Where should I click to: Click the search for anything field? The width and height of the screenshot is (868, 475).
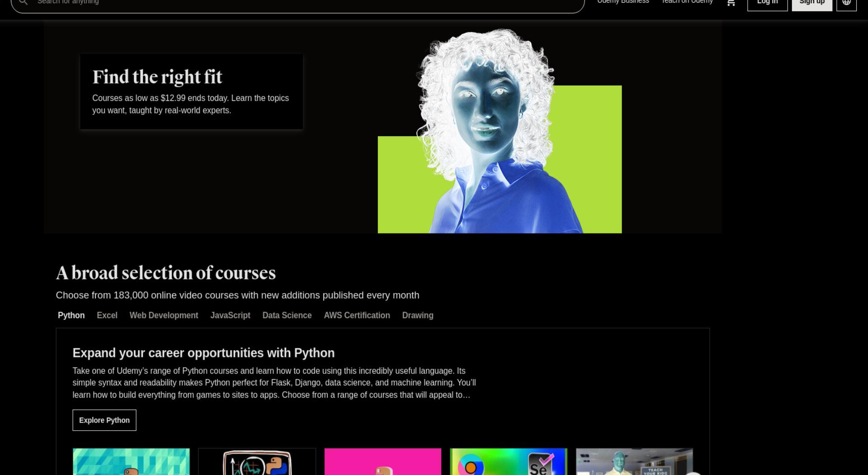(297, 4)
